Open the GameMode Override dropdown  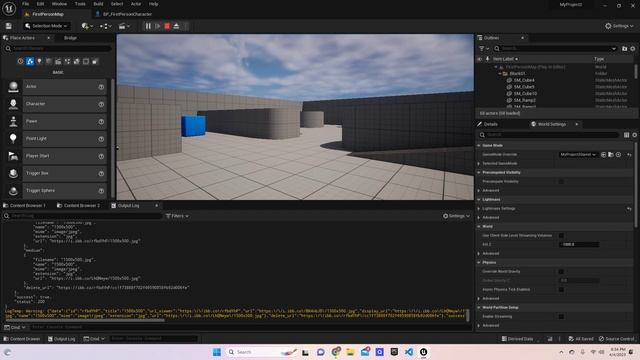(578, 155)
